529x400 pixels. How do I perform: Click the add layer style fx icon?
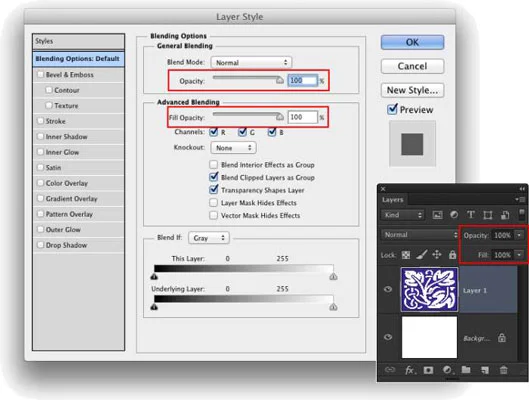pyautogui.click(x=409, y=370)
